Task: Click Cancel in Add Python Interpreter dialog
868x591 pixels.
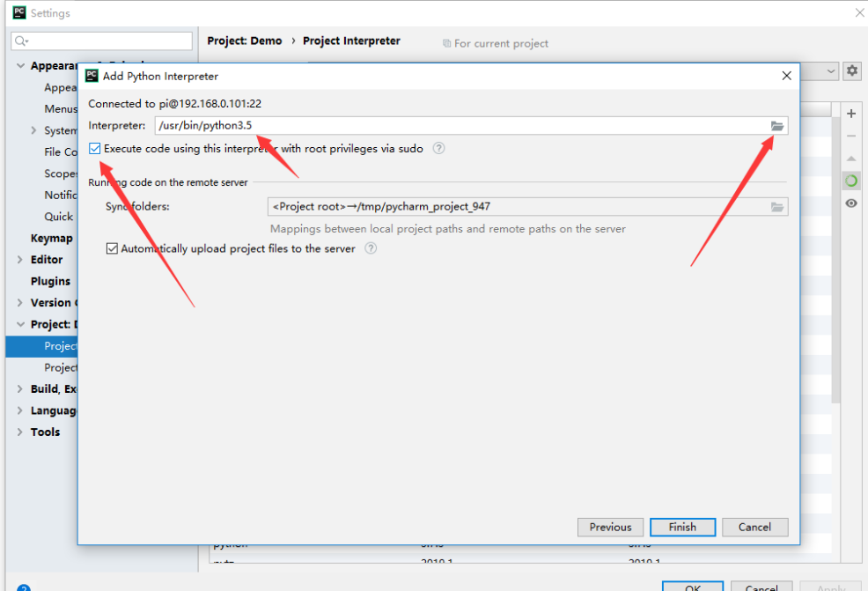Action: pyautogui.click(x=754, y=528)
